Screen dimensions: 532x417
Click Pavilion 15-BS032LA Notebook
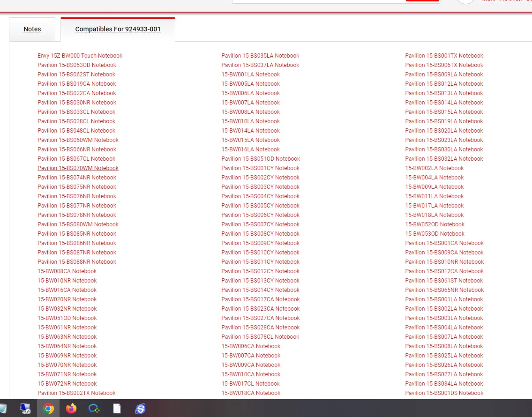point(444,159)
